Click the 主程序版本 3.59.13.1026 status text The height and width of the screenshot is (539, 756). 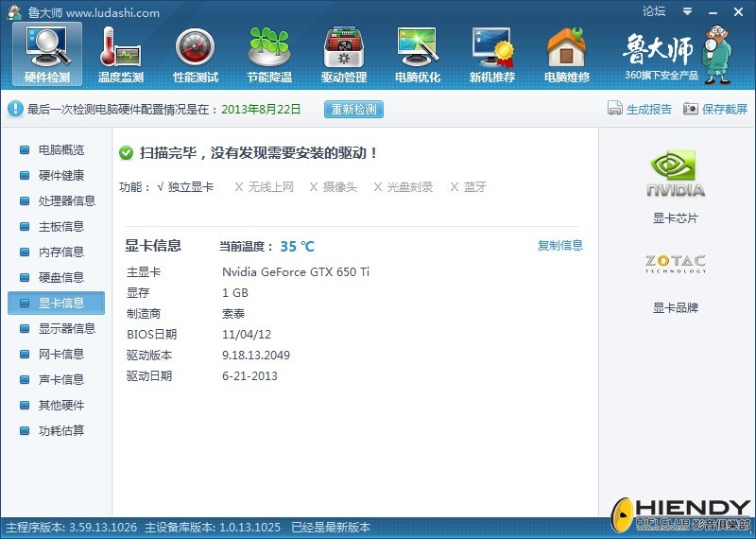pos(72,528)
